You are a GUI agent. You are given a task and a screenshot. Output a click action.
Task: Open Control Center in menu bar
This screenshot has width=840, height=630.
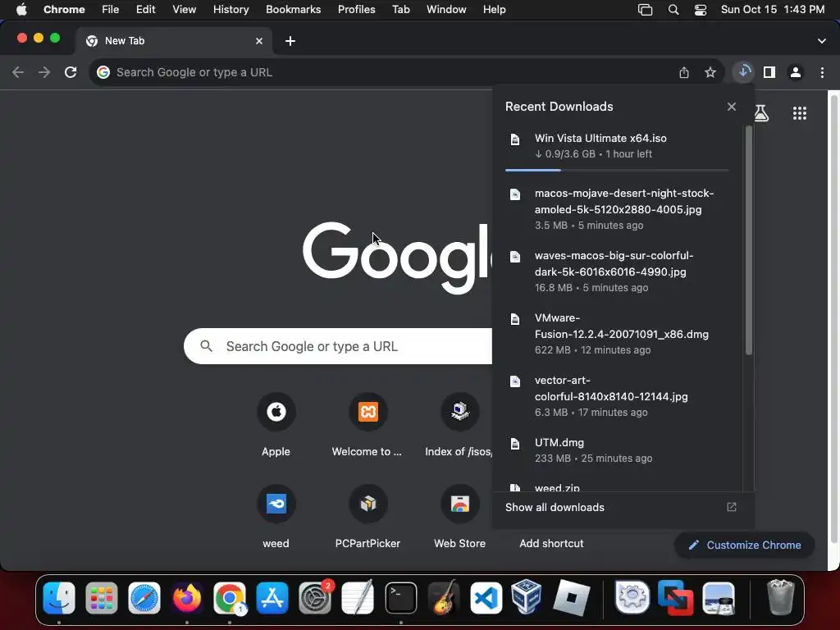pos(701,10)
